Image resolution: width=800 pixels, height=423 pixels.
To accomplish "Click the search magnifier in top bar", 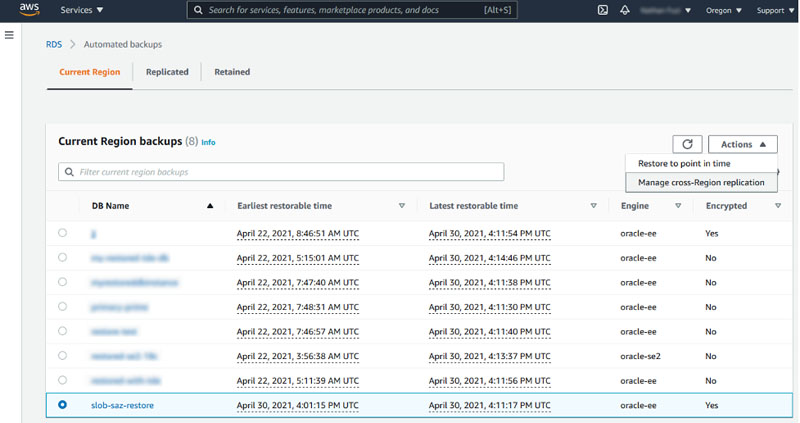I will point(198,10).
